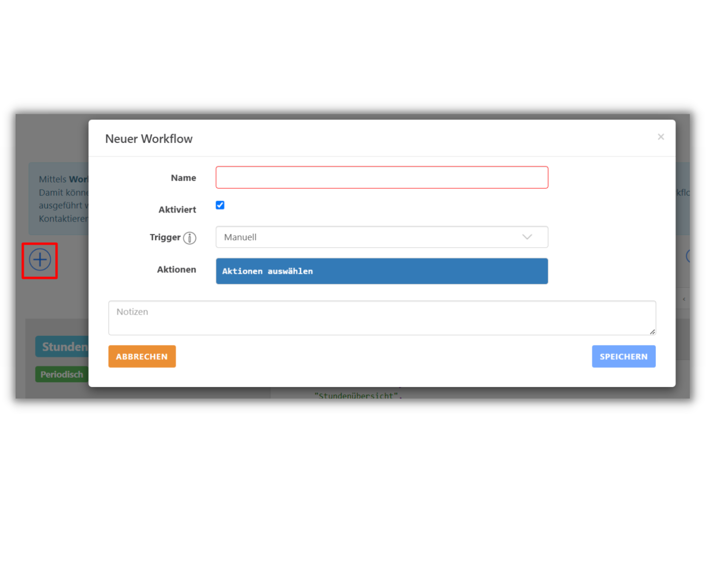
Task: Expand the small left chevron on the right edge
Action: tap(684, 299)
